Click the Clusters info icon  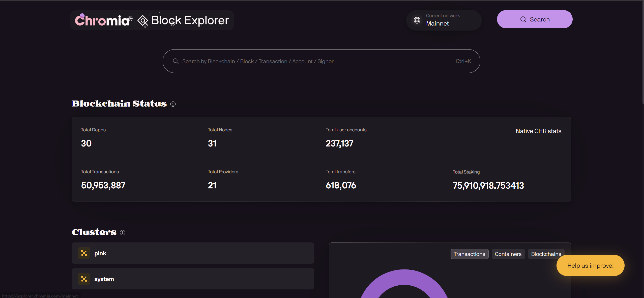(123, 233)
